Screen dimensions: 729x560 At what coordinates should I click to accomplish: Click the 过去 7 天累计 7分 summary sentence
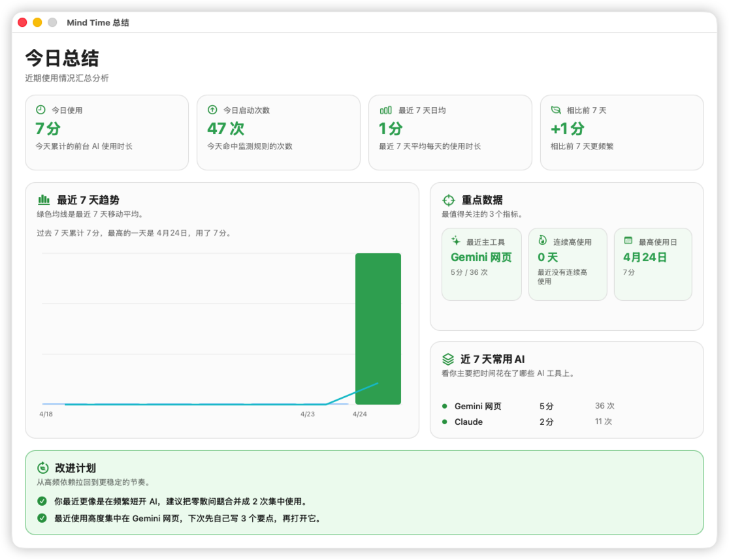(x=135, y=233)
